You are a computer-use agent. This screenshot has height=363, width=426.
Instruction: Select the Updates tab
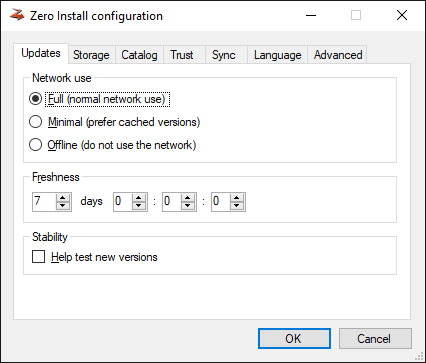[x=41, y=53]
